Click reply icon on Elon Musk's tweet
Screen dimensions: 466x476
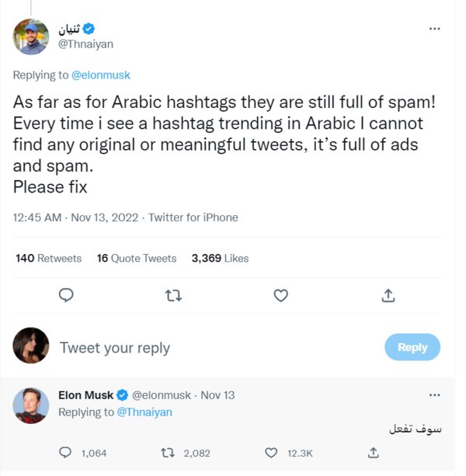click(x=67, y=453)
